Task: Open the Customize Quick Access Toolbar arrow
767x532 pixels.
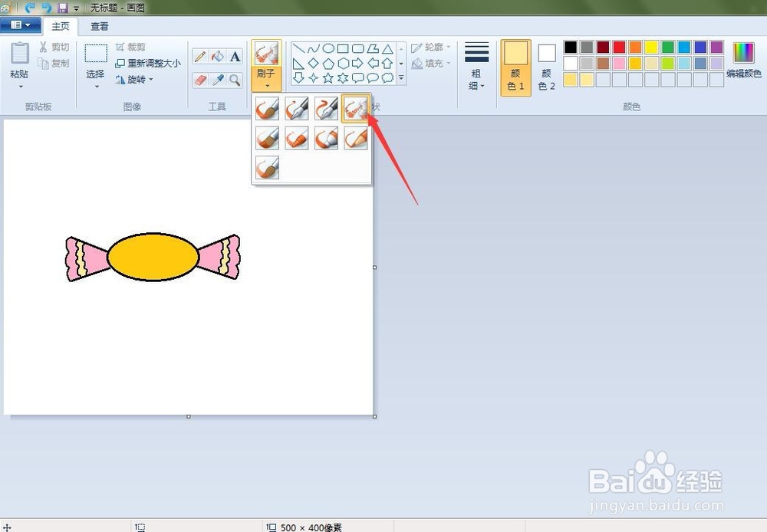Action: point(76,8)
